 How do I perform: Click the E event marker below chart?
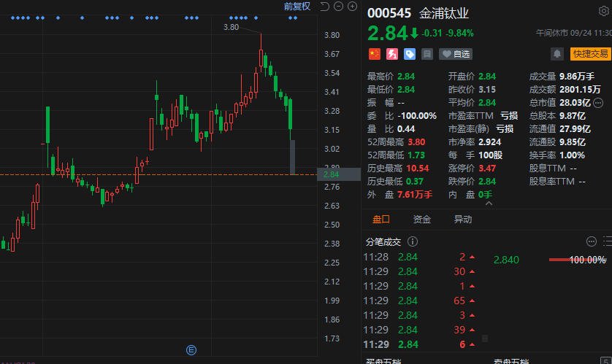[x=192, y=349]
